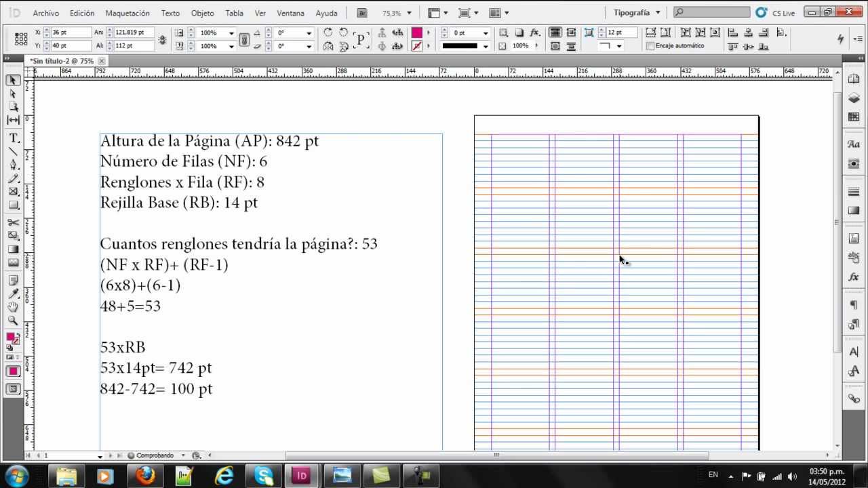
Task: Toggle constrain proportions for scaling
Action: point(244,40)
